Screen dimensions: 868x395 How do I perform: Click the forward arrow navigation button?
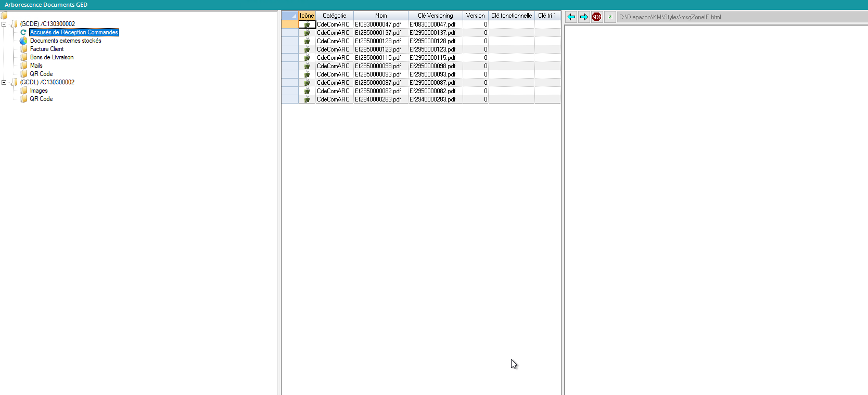coord(584,17)
